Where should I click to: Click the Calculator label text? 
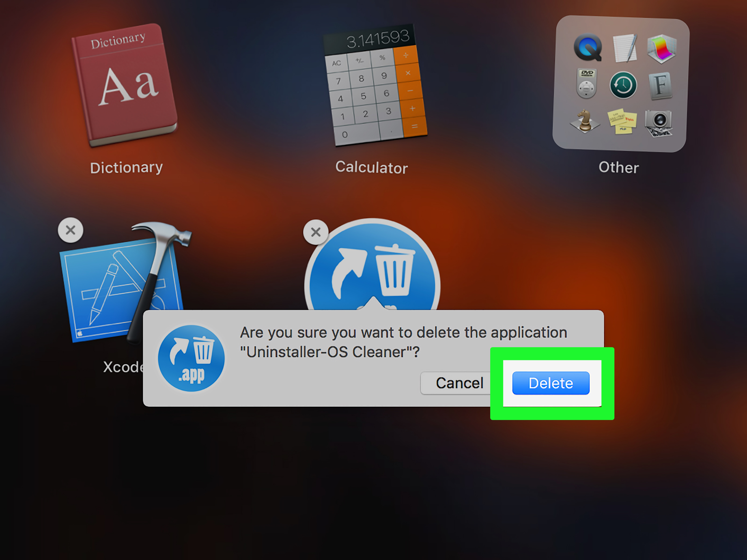(x=372, y=168)
